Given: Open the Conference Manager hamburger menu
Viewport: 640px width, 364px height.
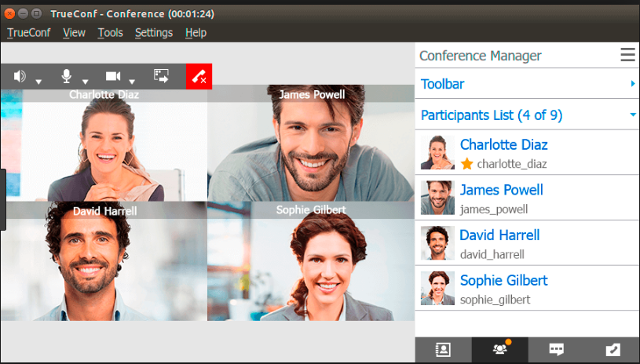Looking at the screenshot, I should [627, 55].
